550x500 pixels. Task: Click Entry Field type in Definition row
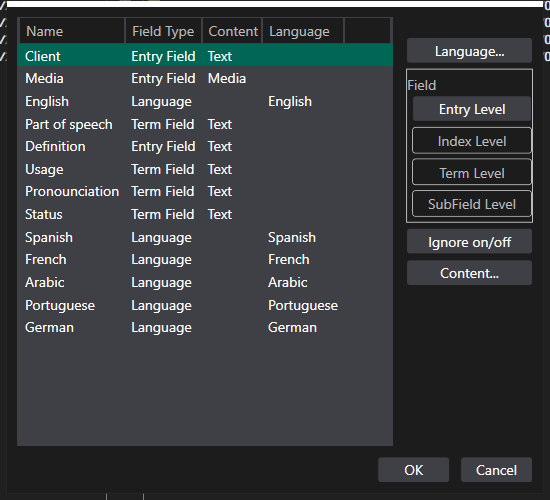(x=163, y=147)
